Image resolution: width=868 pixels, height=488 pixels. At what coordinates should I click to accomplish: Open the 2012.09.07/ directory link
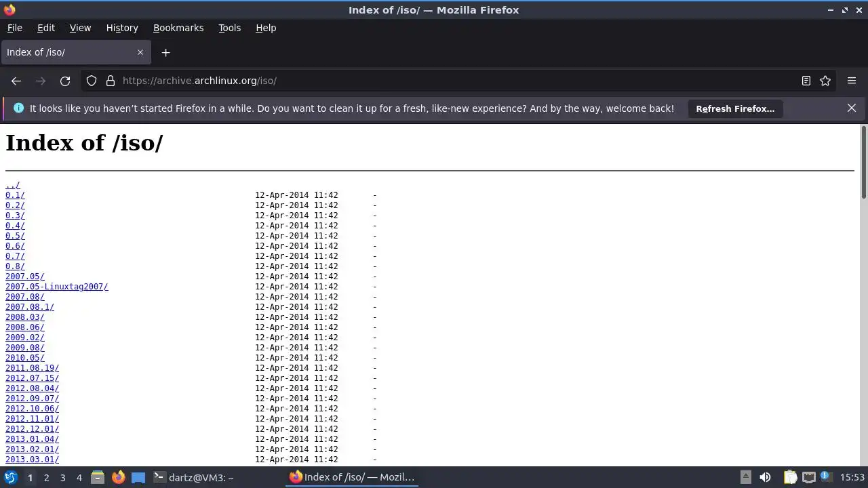coord(32,399)
